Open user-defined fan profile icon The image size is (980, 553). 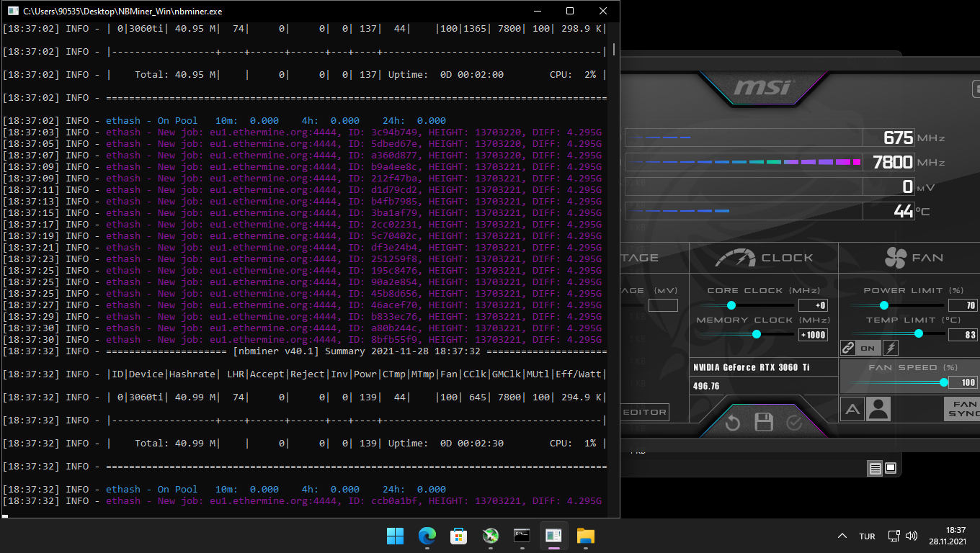tap(879, 410)
